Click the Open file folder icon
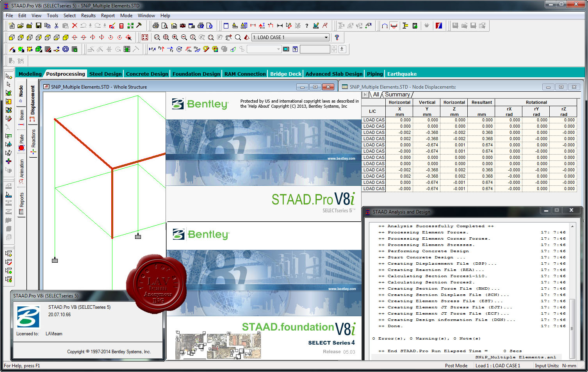The image size is (588, 372). click(20, 26)
